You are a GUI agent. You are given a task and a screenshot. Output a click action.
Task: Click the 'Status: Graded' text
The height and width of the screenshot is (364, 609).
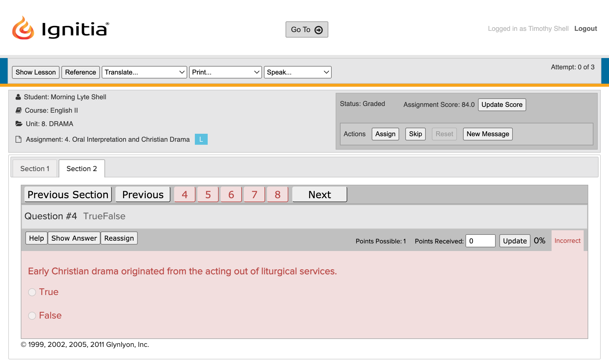(363, 104)
